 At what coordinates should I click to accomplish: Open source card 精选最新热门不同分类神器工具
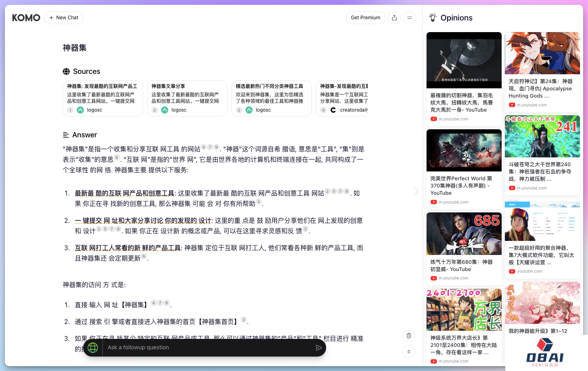272,98
